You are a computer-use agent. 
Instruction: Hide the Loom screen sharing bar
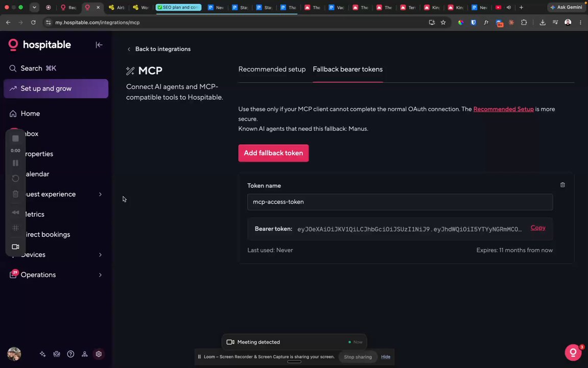pyautogui.click(x=386, y=357)
